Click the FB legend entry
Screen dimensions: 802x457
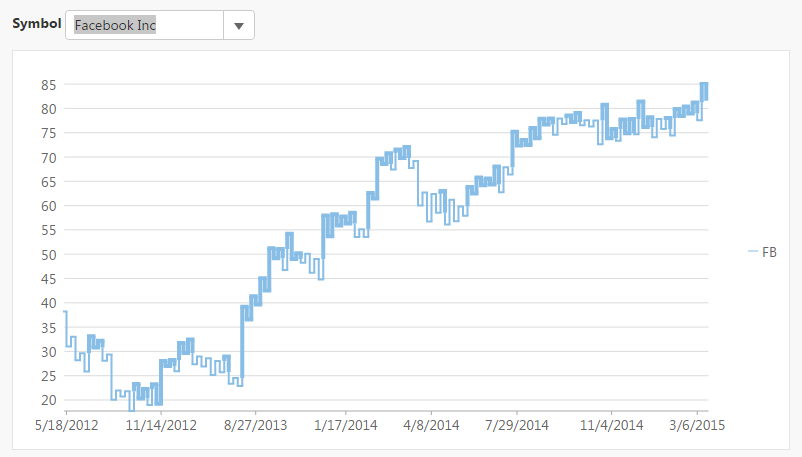762,252
